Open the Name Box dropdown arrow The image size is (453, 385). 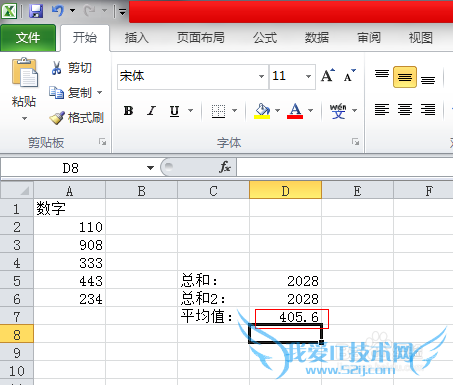pos(151,168)
